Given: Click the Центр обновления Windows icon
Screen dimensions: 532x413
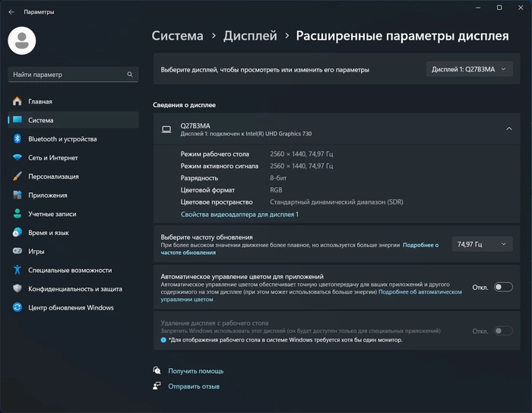Looking at the screenshot, I should point(17,307).
